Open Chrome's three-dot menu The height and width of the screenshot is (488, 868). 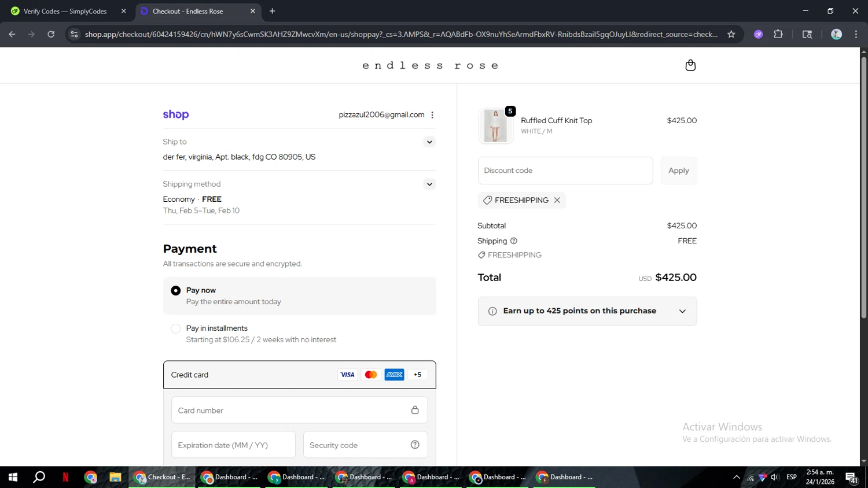(x=856, y=34)
